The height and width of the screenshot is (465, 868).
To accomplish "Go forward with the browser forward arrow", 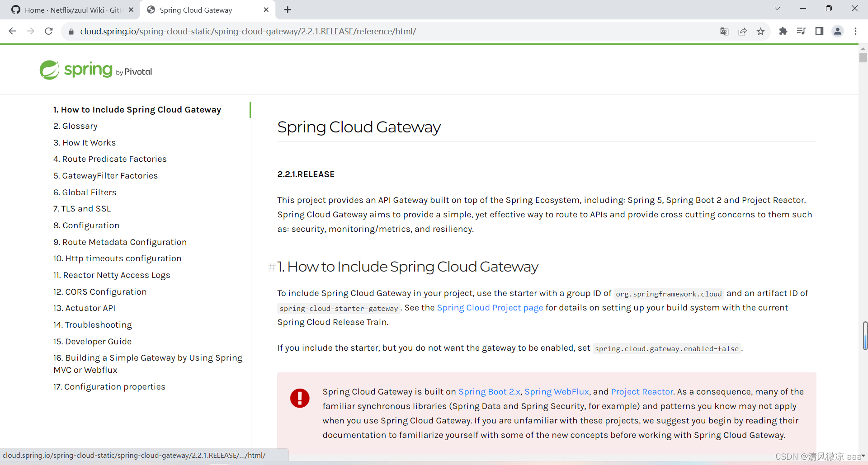I will (x=30, y=31).
